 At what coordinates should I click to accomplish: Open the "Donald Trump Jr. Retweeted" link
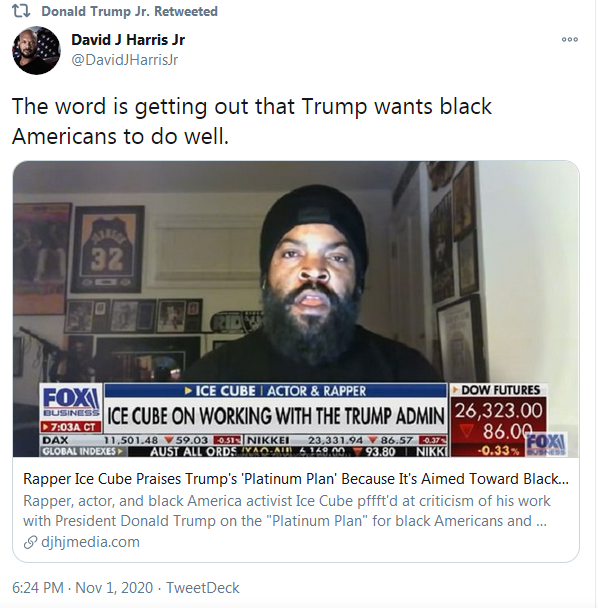click(x=130, y=11)
